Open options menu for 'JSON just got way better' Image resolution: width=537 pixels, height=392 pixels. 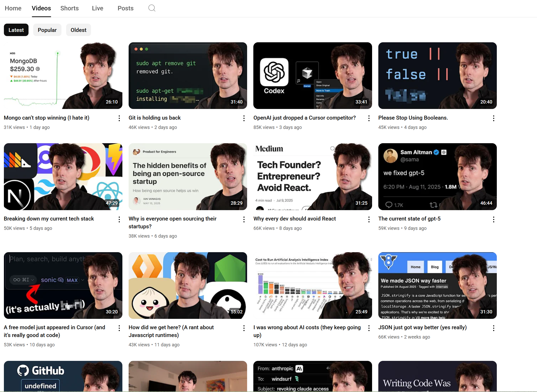coord(493,328)
